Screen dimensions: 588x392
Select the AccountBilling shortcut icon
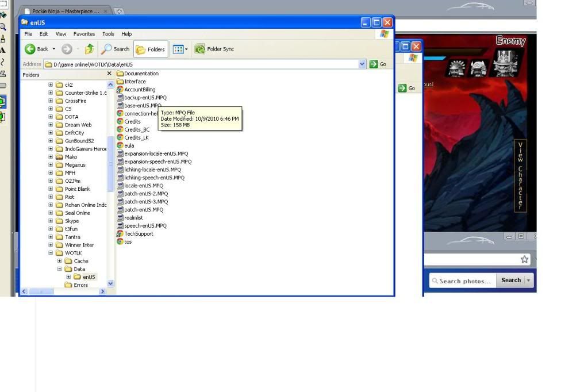point(120,89)
